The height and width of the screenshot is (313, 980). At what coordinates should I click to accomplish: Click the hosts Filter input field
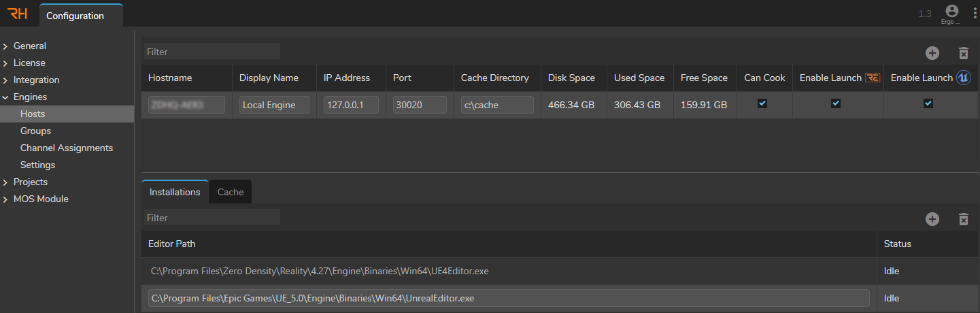pyautogui.click(x=212, y=52)
